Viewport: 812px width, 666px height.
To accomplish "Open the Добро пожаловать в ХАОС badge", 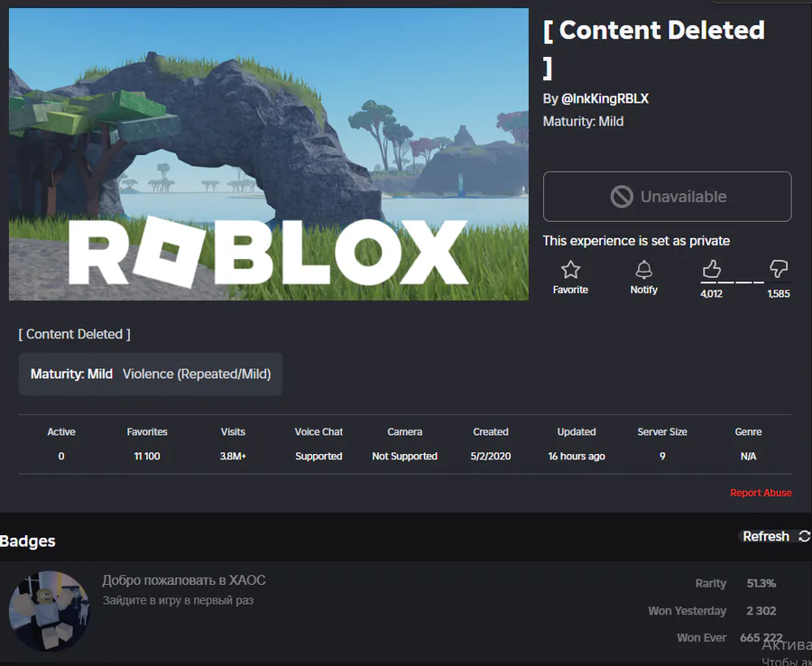I will [x=184, y=580].
